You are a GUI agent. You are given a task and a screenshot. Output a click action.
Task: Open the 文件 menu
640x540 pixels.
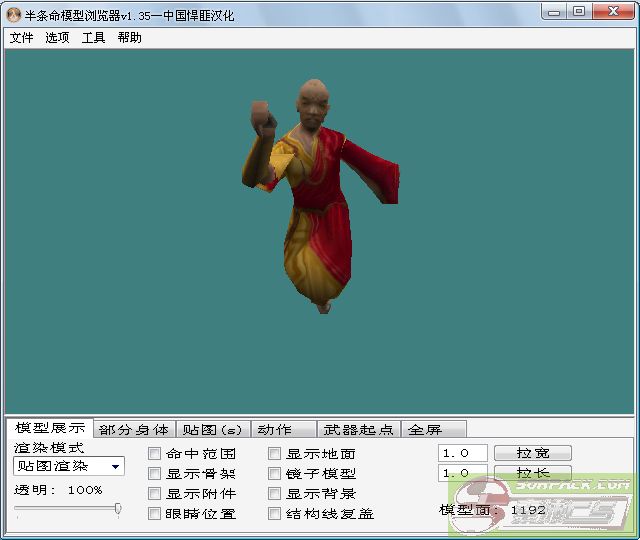point(21,38)
